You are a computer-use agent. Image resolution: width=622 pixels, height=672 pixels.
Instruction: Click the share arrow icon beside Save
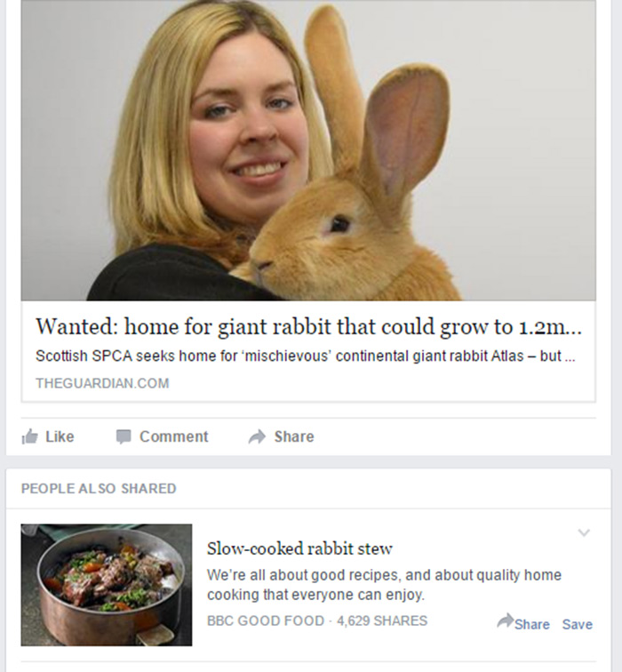point(506,621)
